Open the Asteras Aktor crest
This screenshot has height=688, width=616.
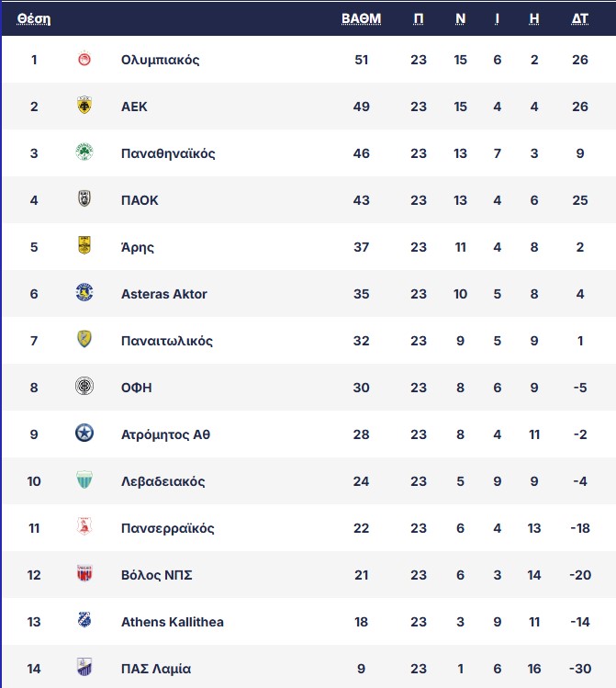click(84, 293)
